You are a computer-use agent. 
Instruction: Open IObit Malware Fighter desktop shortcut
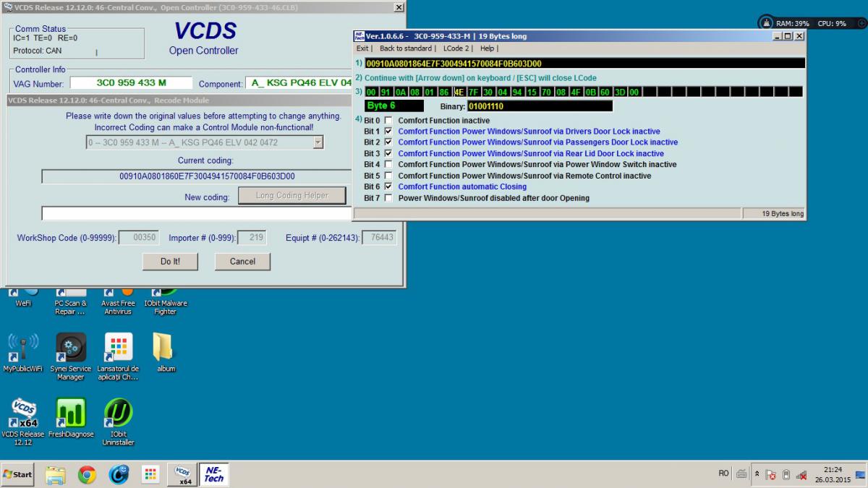tap(166, 302)
